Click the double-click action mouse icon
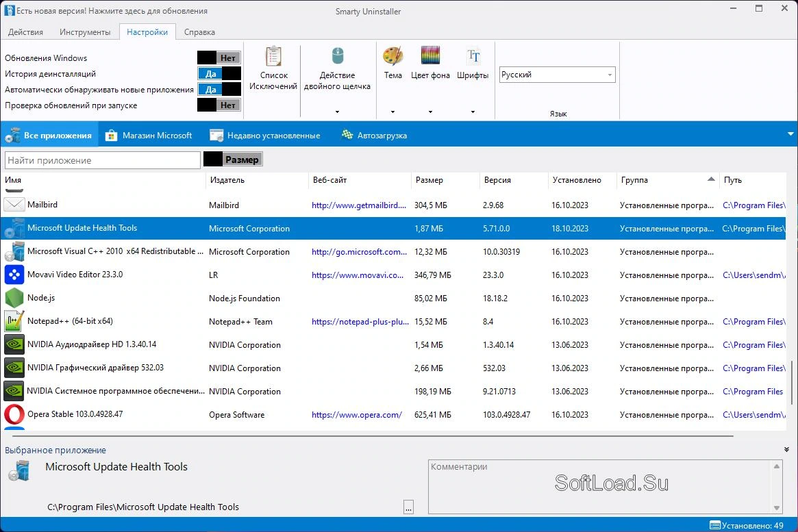798x532 pixels. [338, 56]
